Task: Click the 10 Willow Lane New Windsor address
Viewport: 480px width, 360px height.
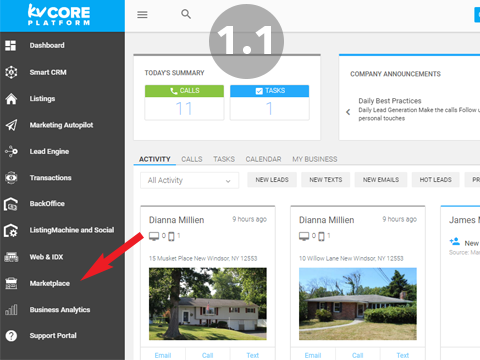Action: (351, 258)
